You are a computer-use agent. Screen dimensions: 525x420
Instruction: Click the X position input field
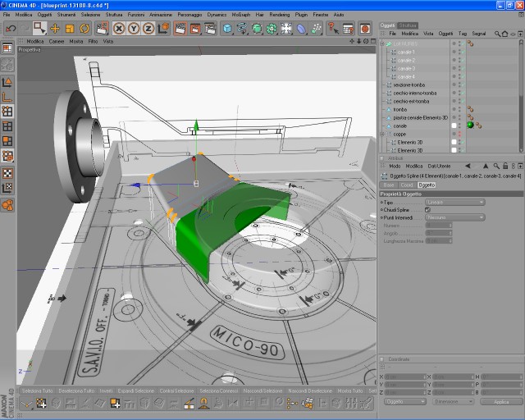404,377
